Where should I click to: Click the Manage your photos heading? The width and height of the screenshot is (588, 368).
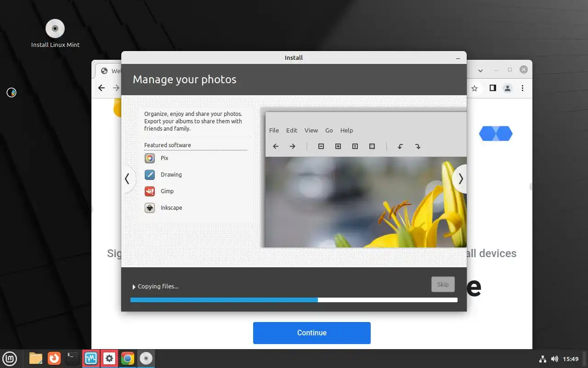pos(185,80)
